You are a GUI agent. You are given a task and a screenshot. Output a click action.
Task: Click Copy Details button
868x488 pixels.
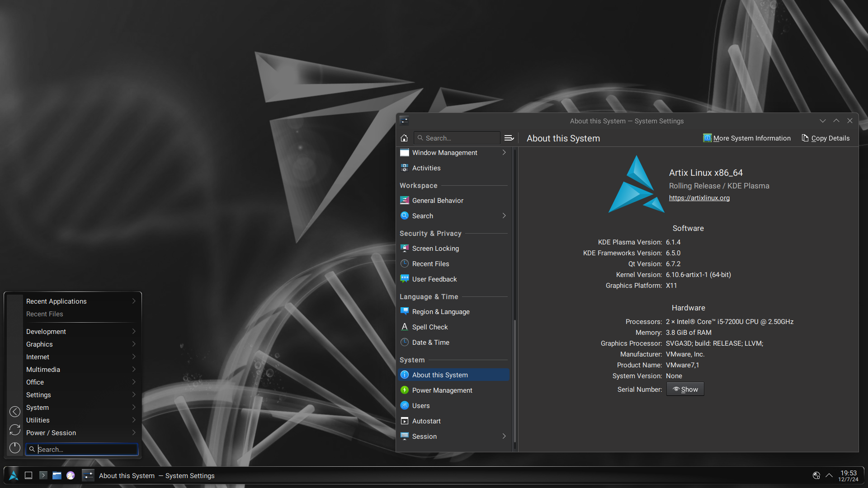826,138
